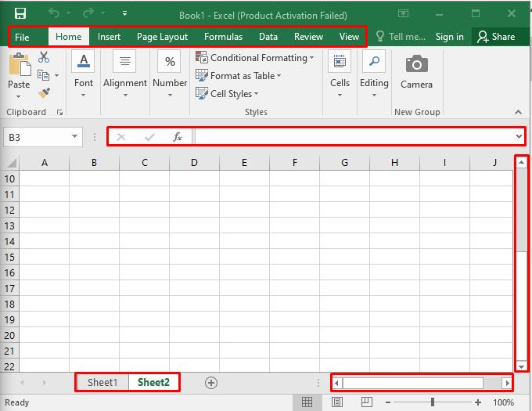
Task: Click the Name Box showing B3
Action: point(38,137)
